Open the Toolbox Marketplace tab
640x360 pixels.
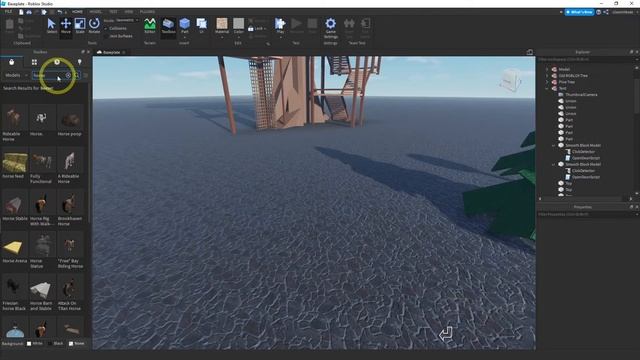pyautogui.click(x=11, y=62)
